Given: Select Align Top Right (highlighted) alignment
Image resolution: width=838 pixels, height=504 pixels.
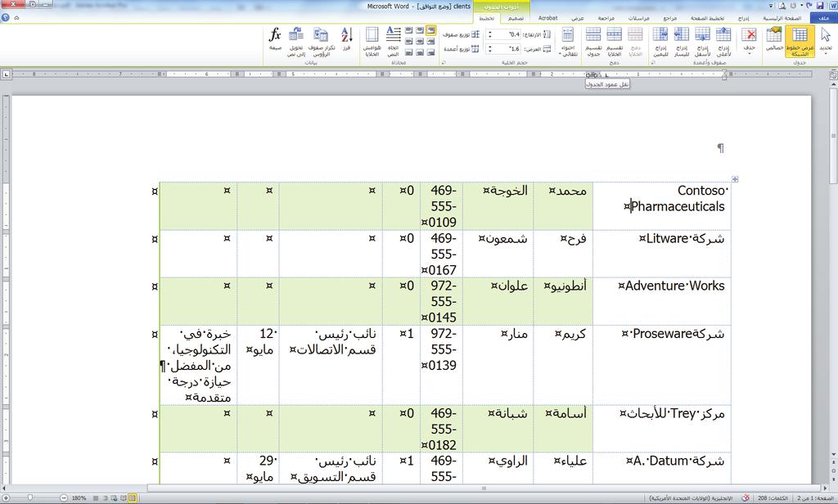Looking at the screenshot, I should tap(430, 30).
